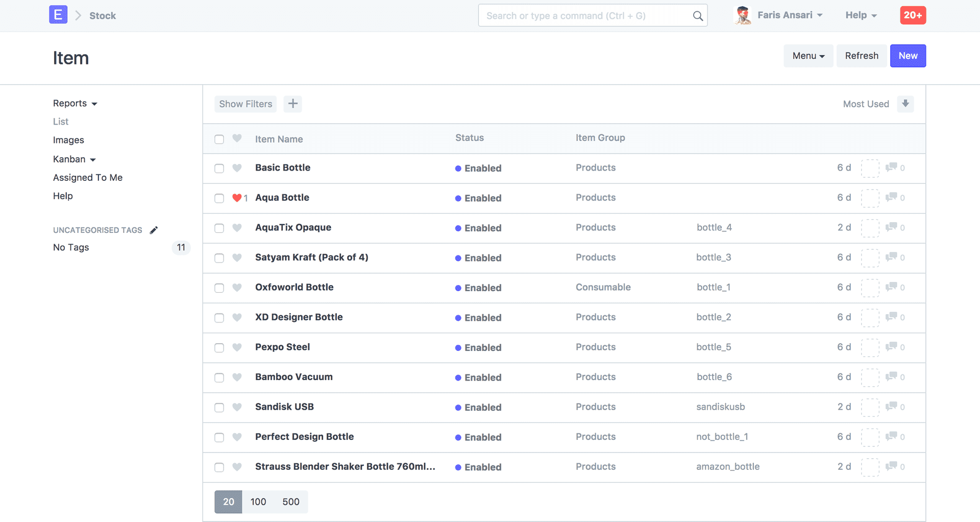This screenshot has width=980, height=522.
Task: Open the Menu dropdown button
Action: click(808, 56)
